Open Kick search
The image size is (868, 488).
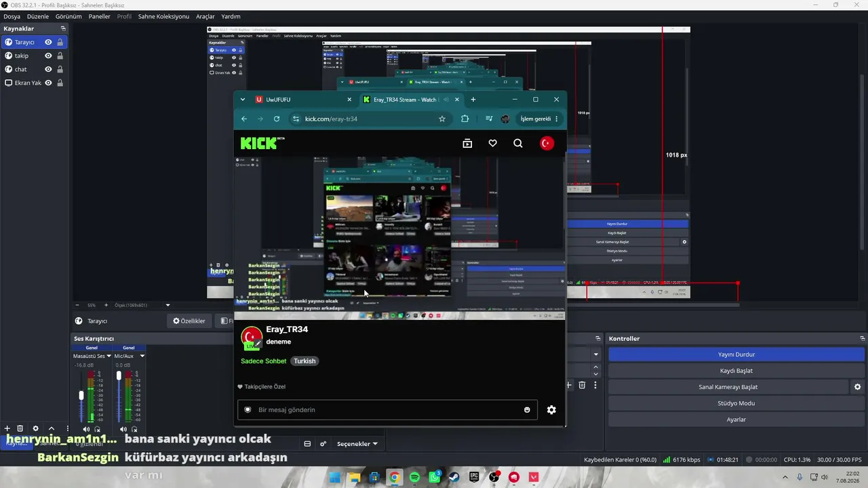[518, 143]
